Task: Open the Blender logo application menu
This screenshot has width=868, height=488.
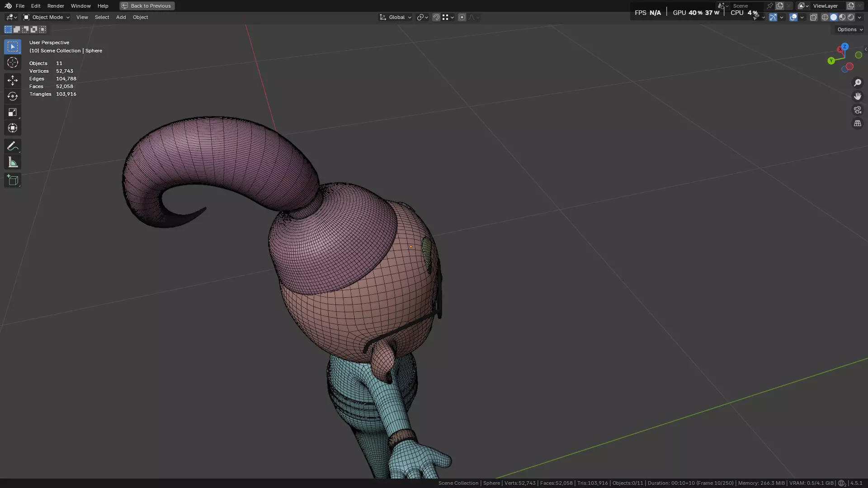Action: (x=8, y=6)
